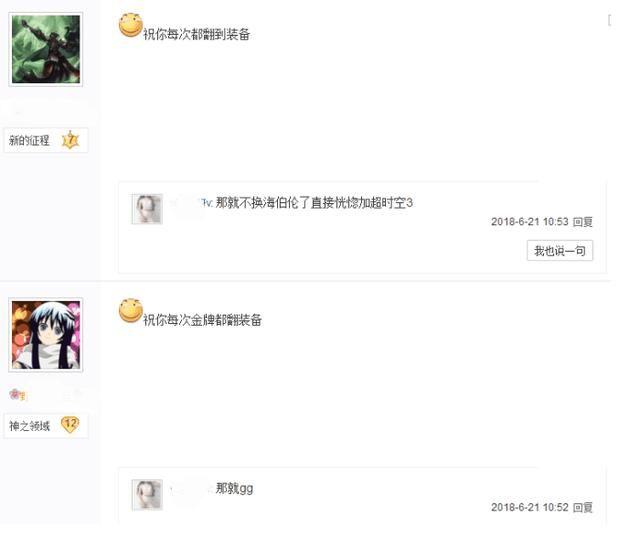Reply to the 10:52 comment via 回复

click(x=582, y=508)
